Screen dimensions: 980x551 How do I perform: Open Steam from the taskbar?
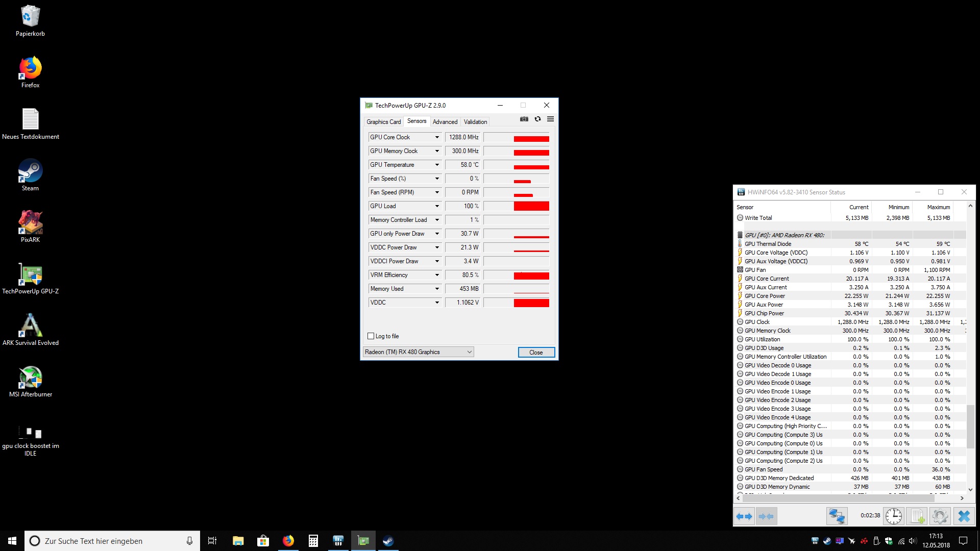388,541
